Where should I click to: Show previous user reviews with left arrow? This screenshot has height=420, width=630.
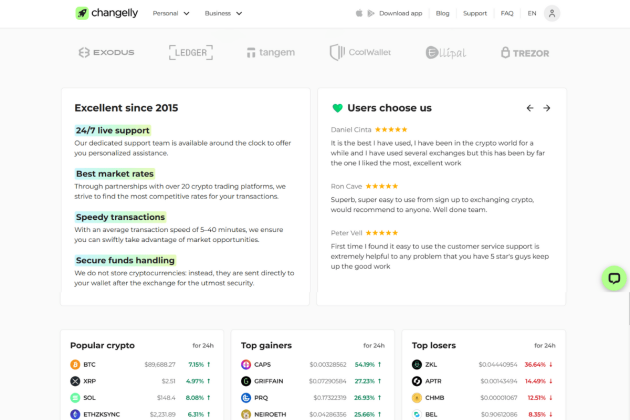pyautogui.click(x=530, y=108)
